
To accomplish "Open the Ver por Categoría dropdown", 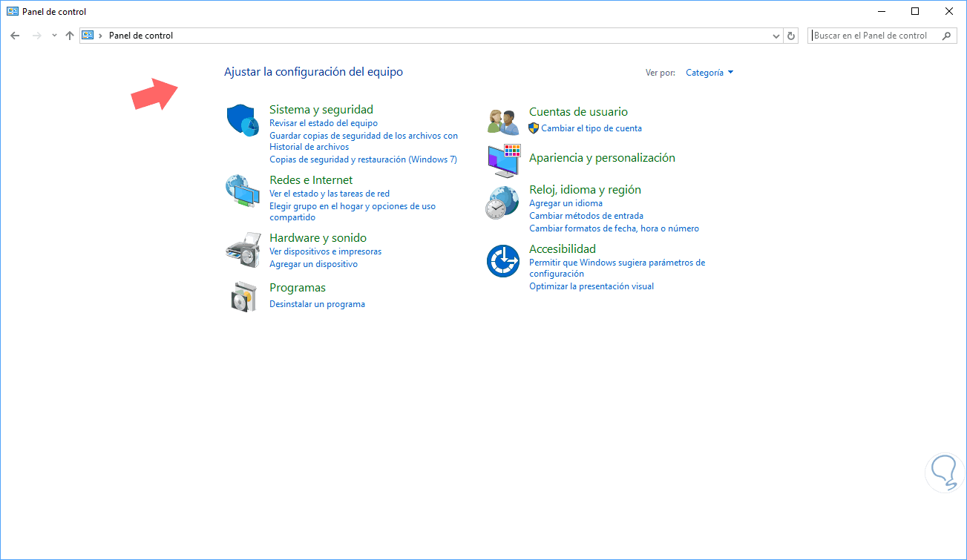I will click(709, 73).
